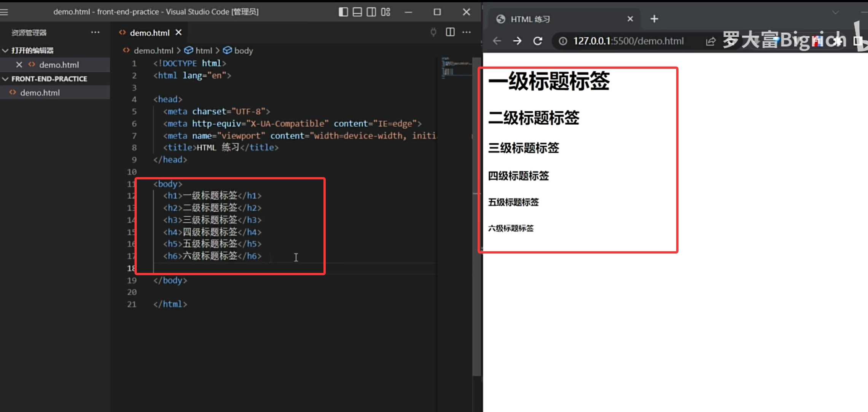This screenshot has width=868, height=412.
Task: Toggle the bottom panel layout icon
Action: pyautogui.click(x=357, y=12)
